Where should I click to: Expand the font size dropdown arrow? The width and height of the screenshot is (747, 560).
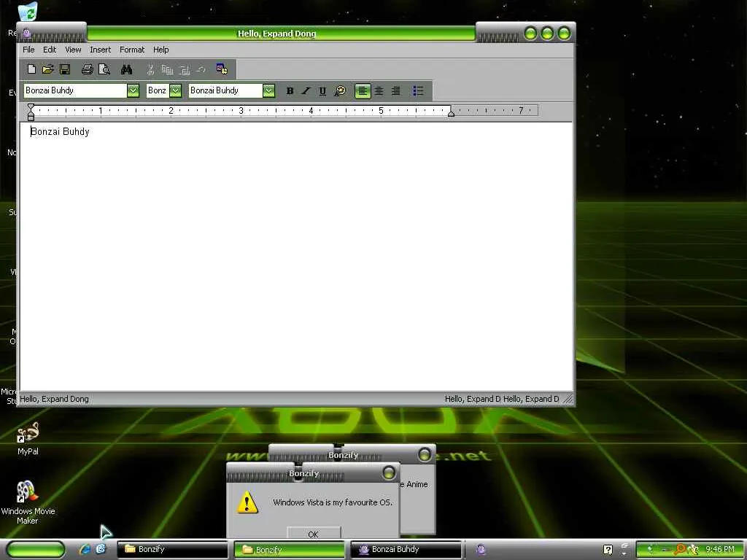click(x=176, y=90)
